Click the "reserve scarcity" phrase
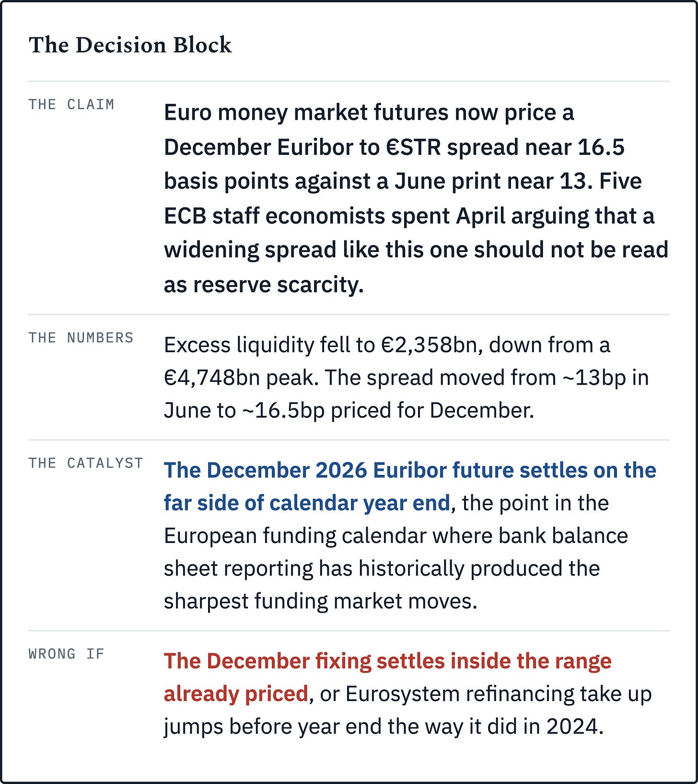This screenshot has height=784, width=698. [278, 285]
